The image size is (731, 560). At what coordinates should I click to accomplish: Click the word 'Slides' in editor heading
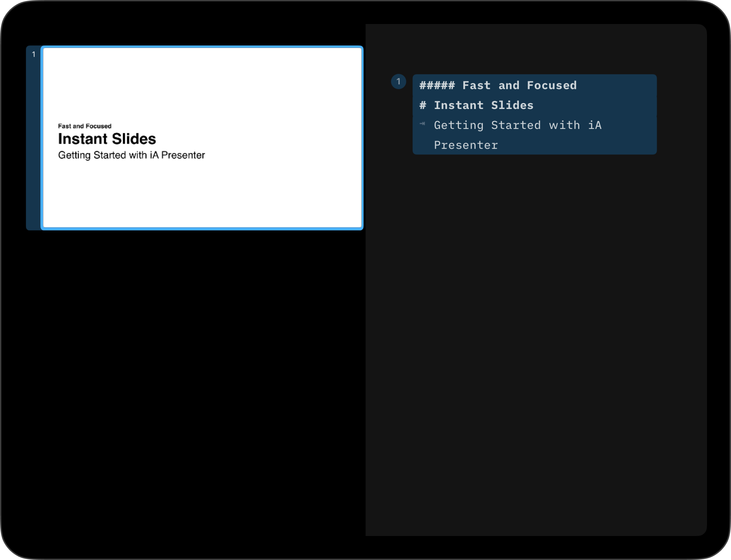click(x=512, y=106)
